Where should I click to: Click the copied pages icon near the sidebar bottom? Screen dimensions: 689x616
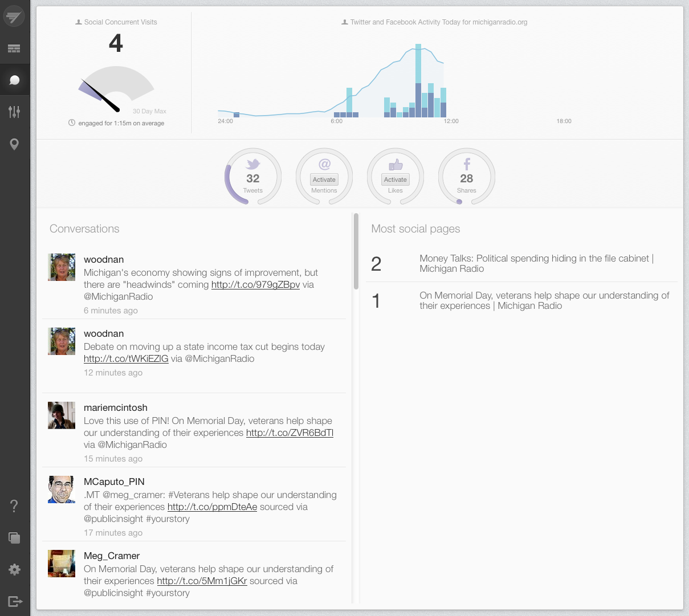(x=14, y=537)
